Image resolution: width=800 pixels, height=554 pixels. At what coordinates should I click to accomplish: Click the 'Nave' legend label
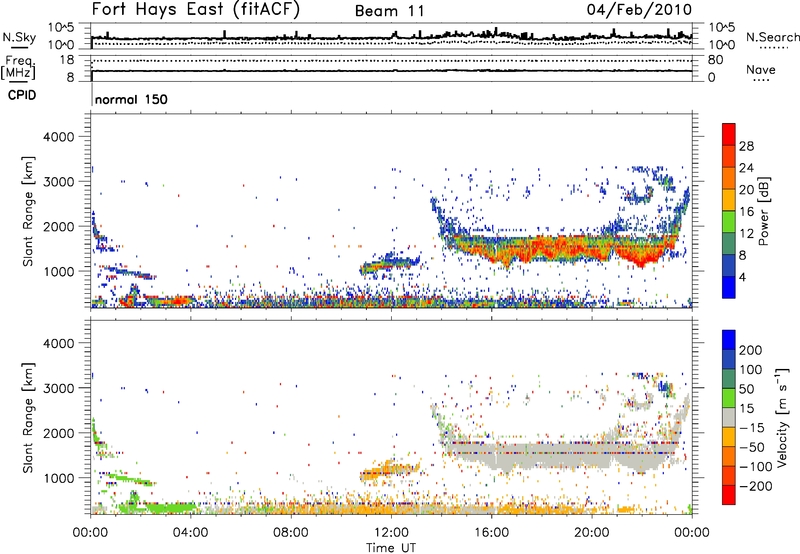coord(761,69)
